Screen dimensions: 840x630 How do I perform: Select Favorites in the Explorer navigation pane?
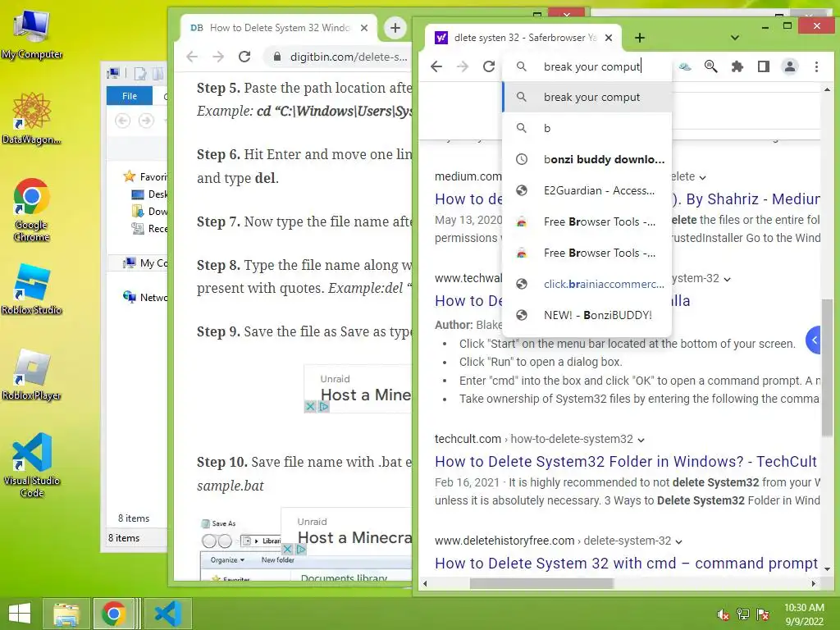pyautogui.click(x=146, y=177)
